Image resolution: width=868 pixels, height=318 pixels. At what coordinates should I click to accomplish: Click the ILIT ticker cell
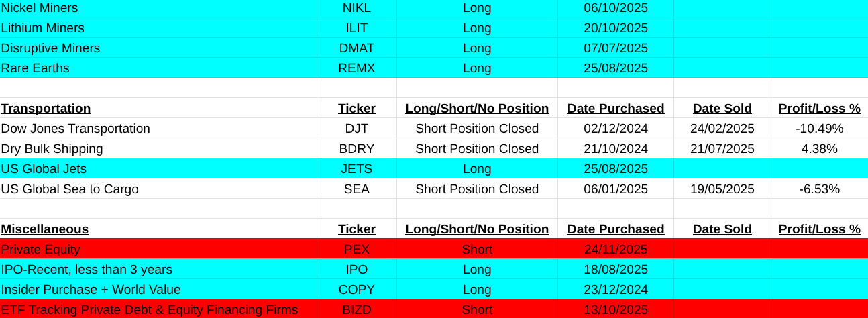(x=356, y=28)
